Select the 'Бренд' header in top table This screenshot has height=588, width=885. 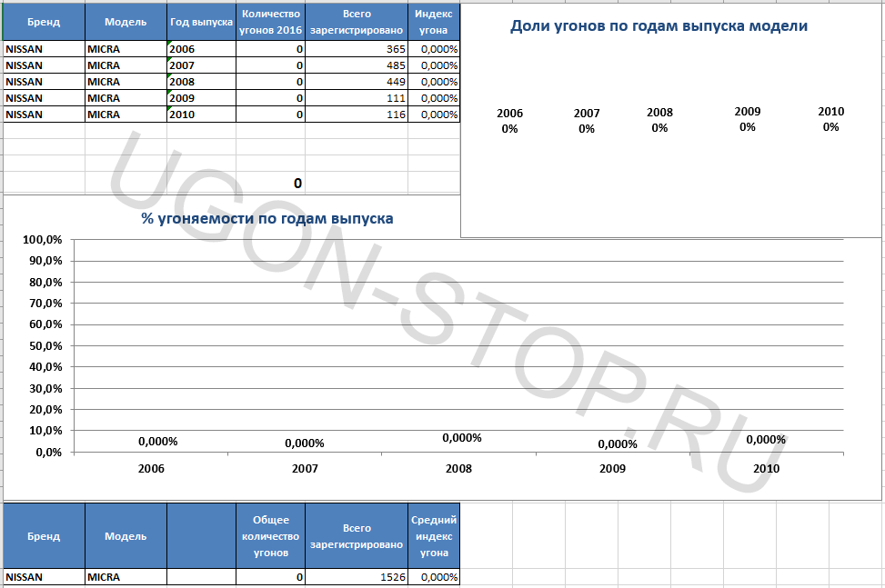point(44,22)
